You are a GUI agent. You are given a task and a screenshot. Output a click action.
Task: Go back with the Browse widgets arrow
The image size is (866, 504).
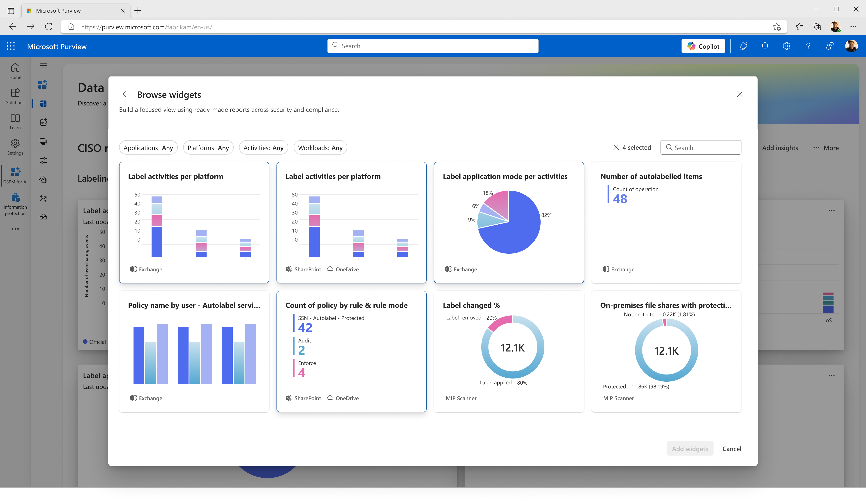pos(126,94)
